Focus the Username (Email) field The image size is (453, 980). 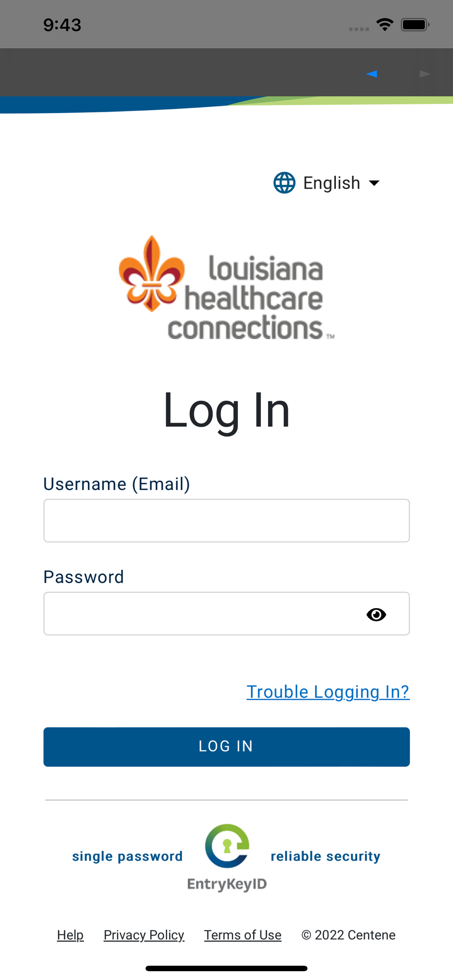226,520
